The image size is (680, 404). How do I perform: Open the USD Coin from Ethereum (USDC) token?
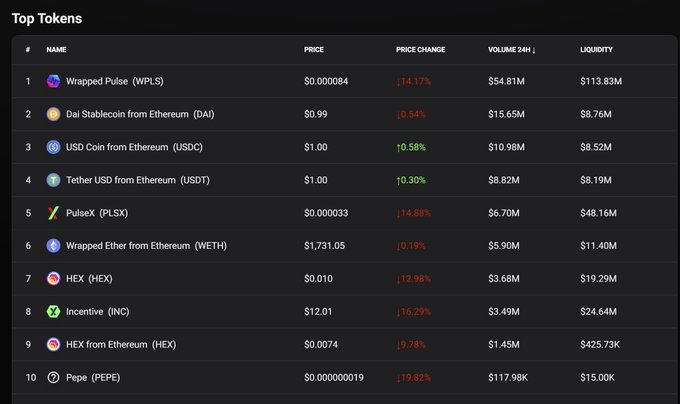[134, 147]
